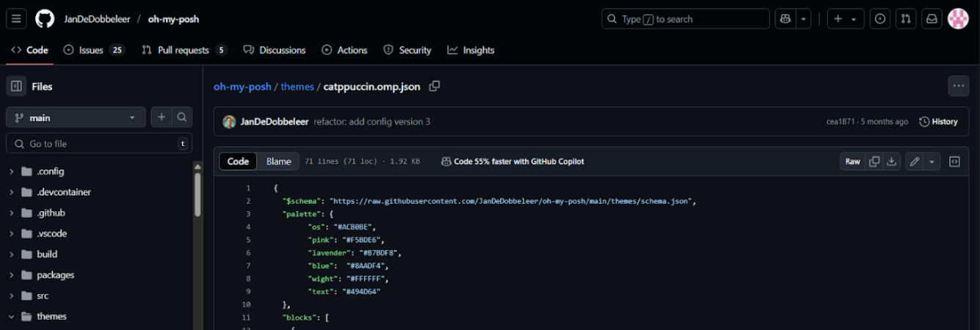
Task: Search this repository with the magnifier button
Action: coord(182,117)
